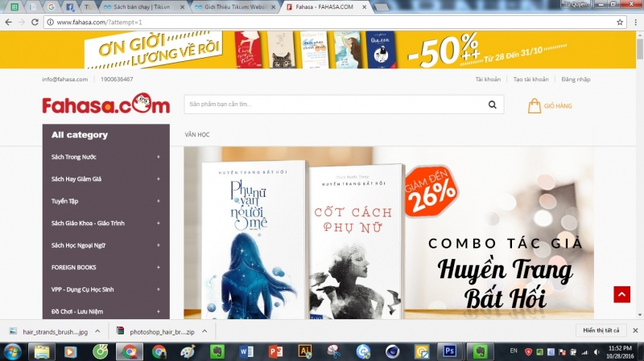This screenshot has width=644, height=361.
Task: Open options arrow for photoshop_hair_br zip download
Action: click(204, 331)
